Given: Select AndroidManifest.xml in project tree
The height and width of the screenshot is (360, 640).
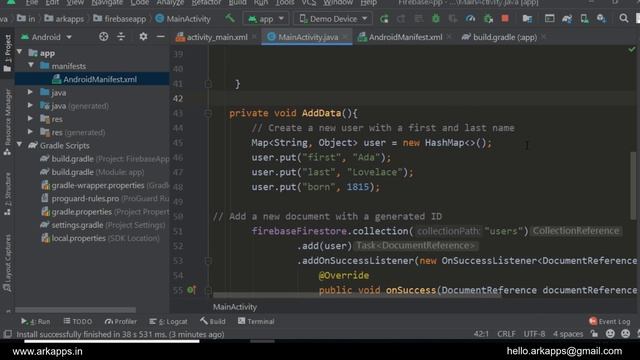Looking at the screenshot, I should pos(92,79).
